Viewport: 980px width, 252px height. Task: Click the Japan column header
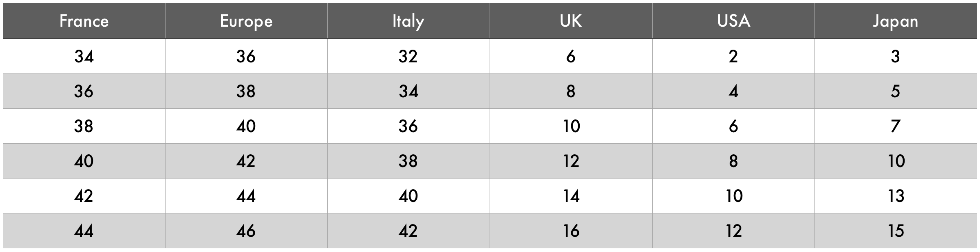tap(896, 21)
